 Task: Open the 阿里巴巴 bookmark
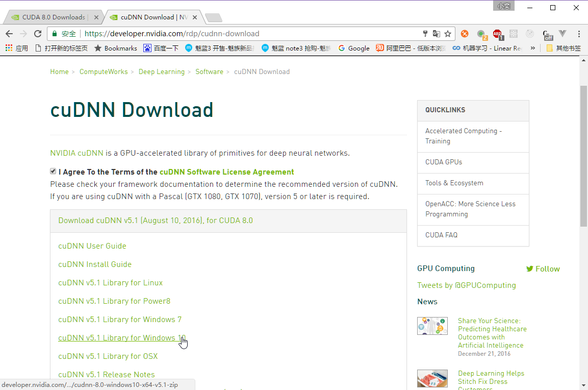coord(411,48)
